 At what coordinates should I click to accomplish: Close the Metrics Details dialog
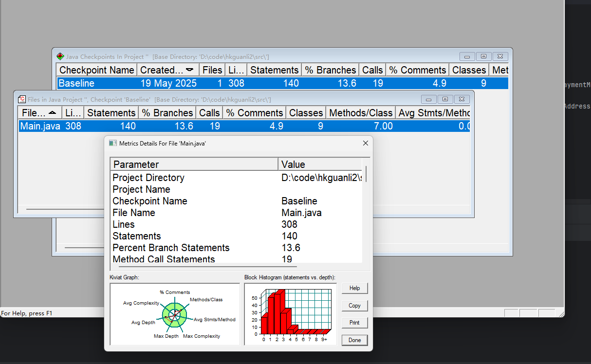pos(366,143)
